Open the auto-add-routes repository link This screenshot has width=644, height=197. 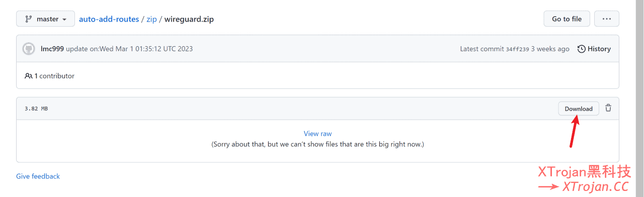[x=109, y=19]
